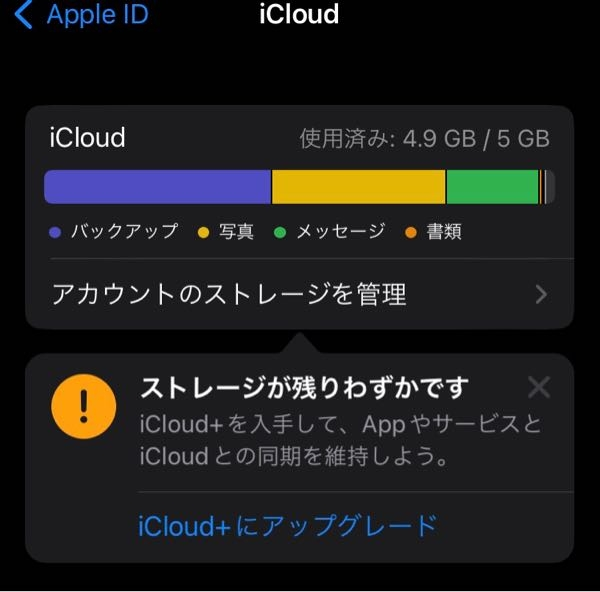Go back to Apple ID
The image size is (600, 592).
(96, 15)
